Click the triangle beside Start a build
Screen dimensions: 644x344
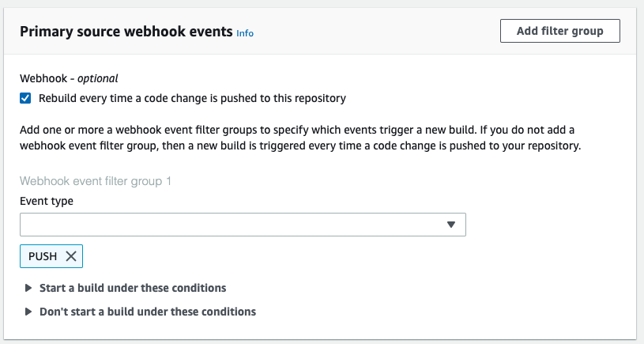[x=29, y=288]
